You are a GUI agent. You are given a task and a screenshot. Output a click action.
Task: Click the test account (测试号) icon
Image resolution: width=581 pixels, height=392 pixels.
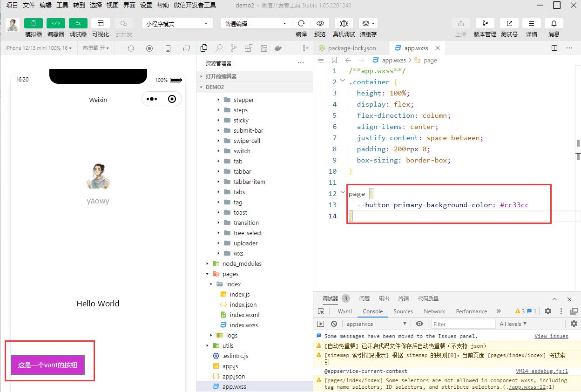pyautogui.click(x=509, y=23)
